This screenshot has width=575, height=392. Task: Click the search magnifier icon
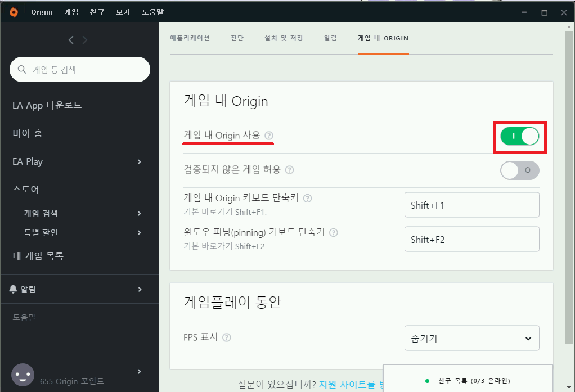tap(22, 70)
